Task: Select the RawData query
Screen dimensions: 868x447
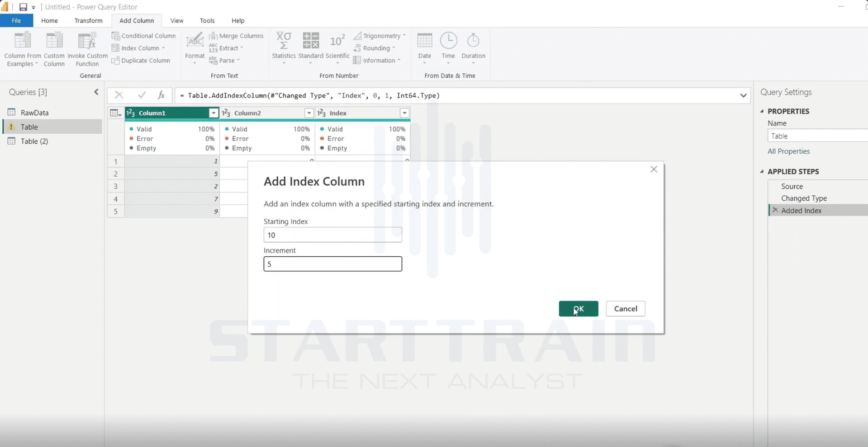Action: tap(52, 113)
